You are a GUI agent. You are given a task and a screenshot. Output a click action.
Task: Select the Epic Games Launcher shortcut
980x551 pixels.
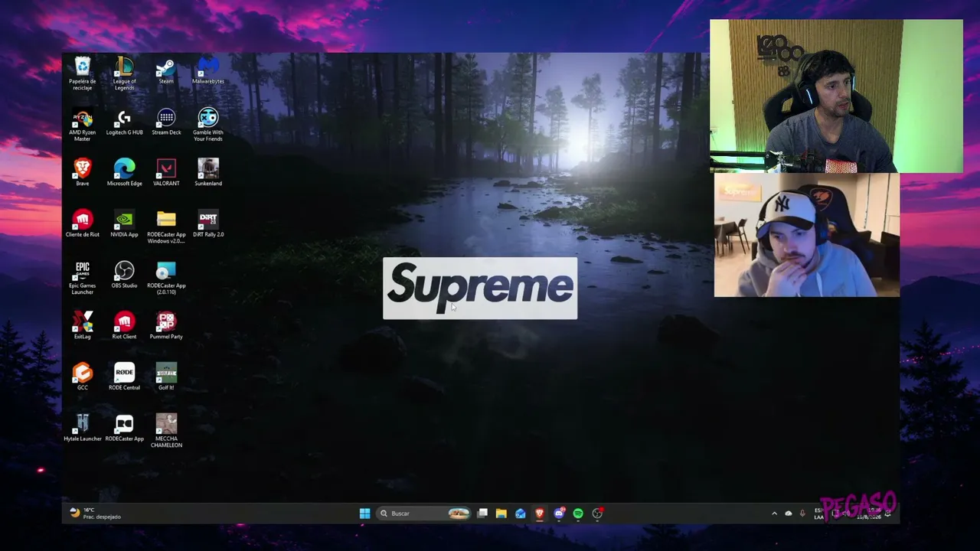[82, 279]
